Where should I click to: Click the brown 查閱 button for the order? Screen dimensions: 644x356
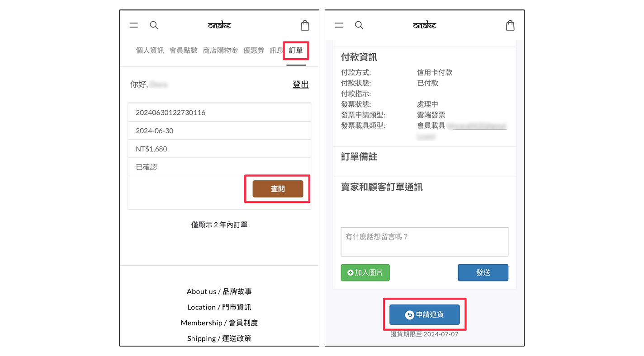pyautogui.click(x=278, y=189)
